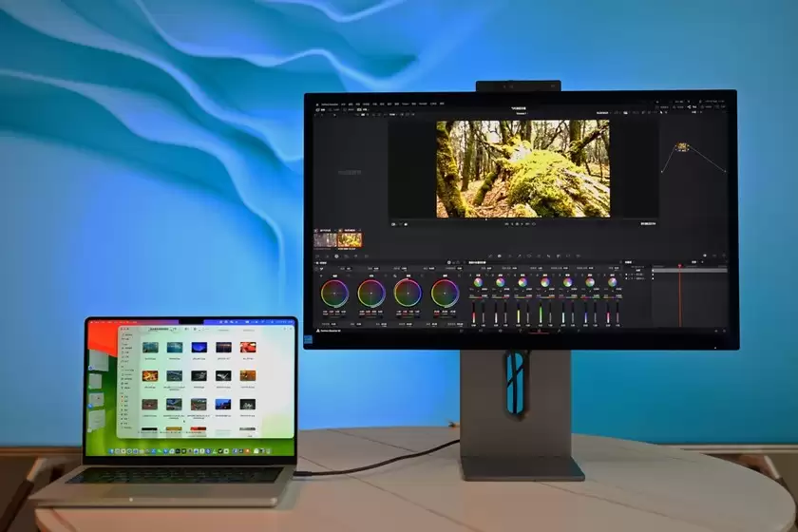
Task: Select the highlighted Color page icon
Action: click(x=539, y=331)
